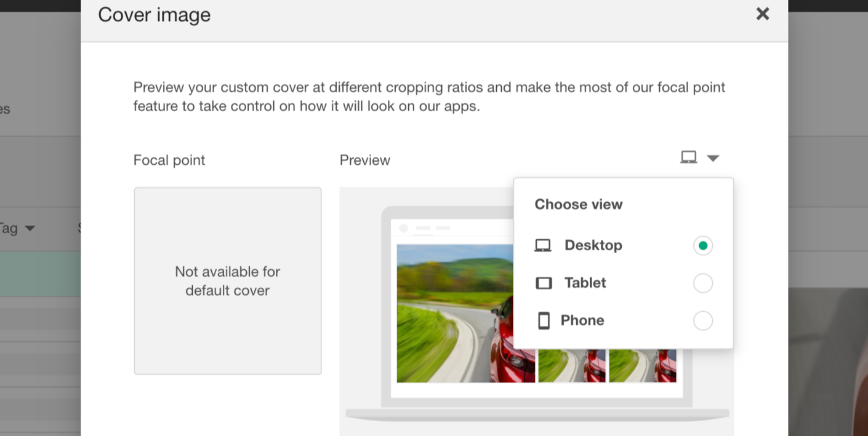Click the Desktop laptop icon in menu
868x436 pixels.
tap(542, 246)
